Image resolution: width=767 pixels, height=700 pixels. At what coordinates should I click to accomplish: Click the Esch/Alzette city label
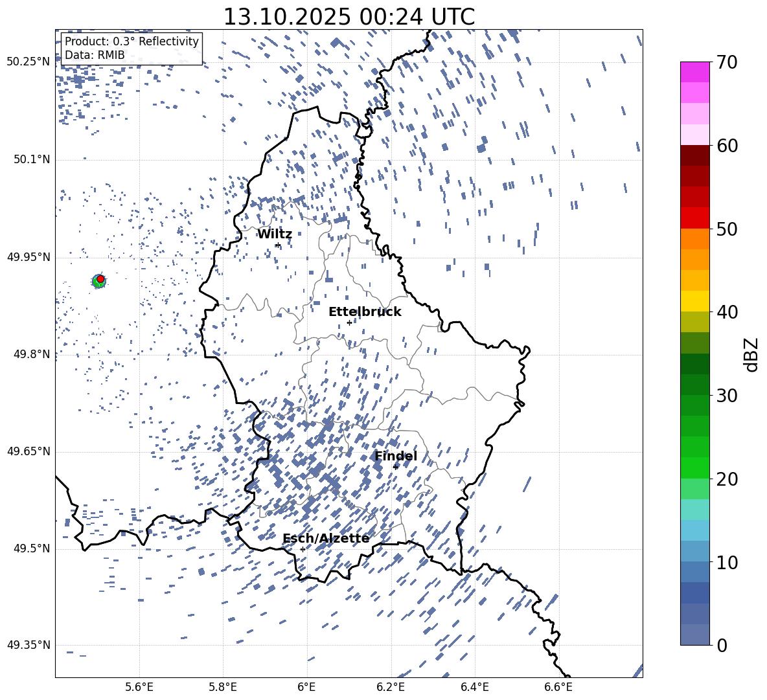click(326, 539)
